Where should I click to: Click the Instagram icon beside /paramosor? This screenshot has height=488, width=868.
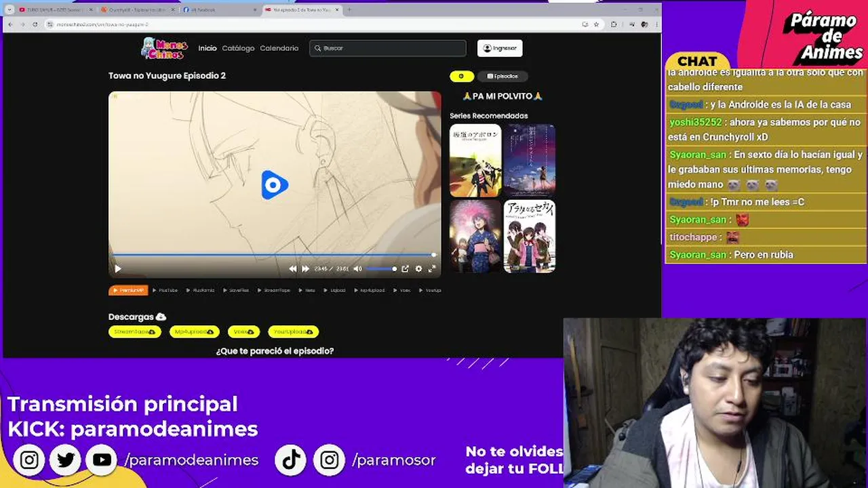pos(329,460)
